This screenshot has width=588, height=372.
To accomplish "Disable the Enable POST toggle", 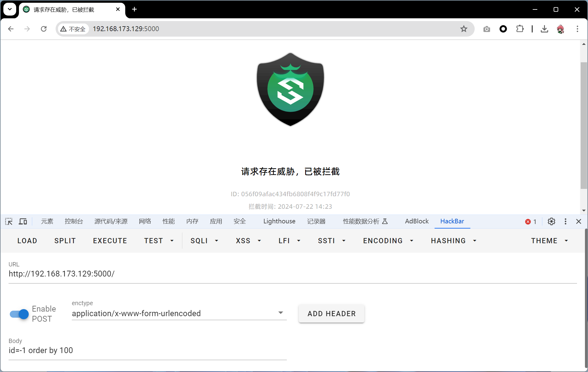I will 19,314.
